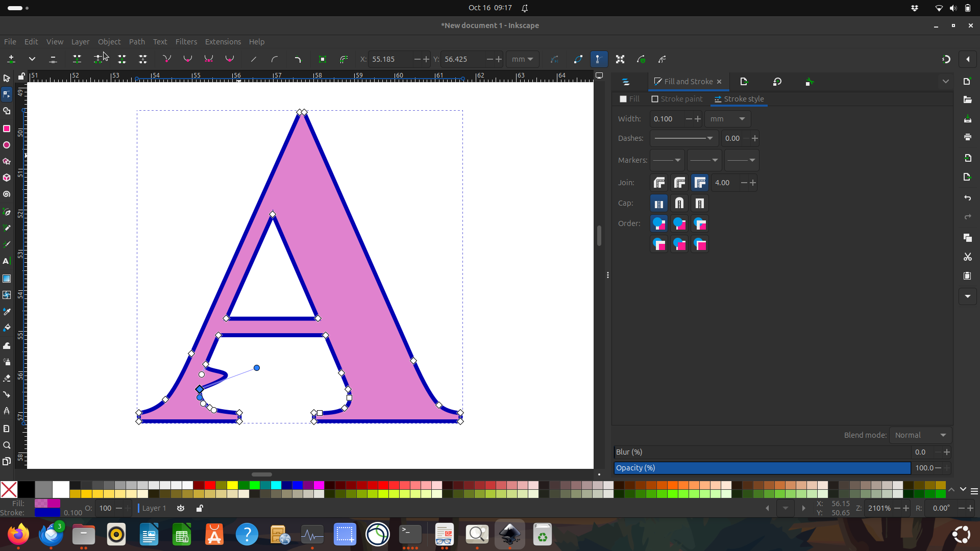The image size is (980, 551).
Task: Select the Text tool
Action: point(7,261)
